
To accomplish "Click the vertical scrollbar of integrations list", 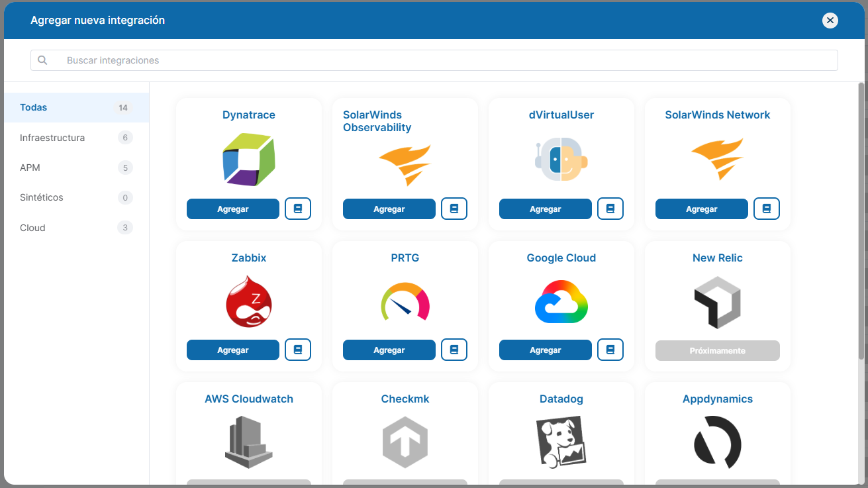I will pyautogui.click(x=861, y=221).
